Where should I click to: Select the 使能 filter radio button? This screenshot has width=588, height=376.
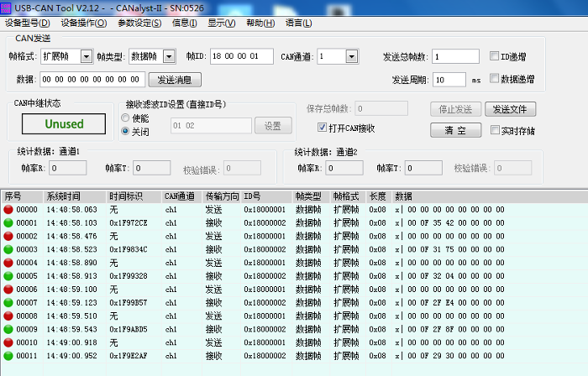tap(125, 118)
